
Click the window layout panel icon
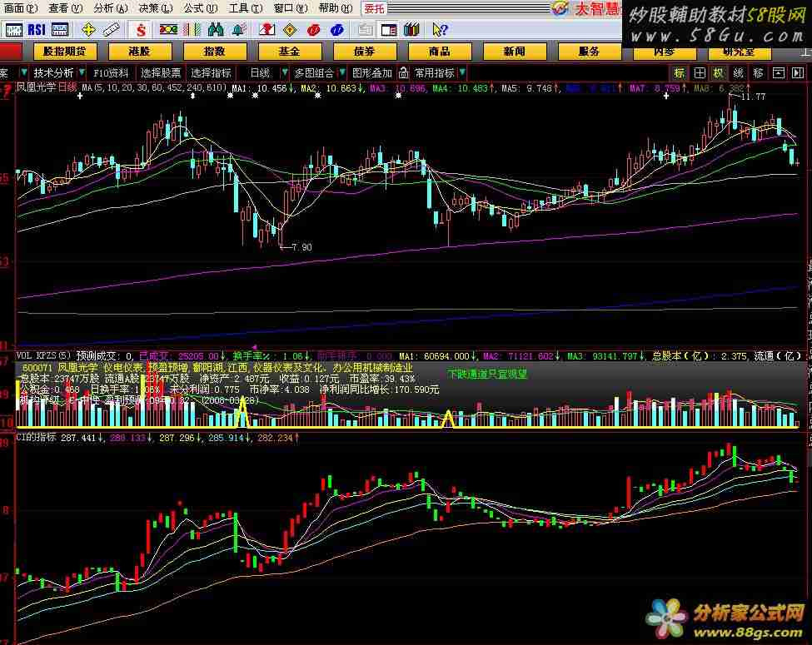(x=388, y=30)
